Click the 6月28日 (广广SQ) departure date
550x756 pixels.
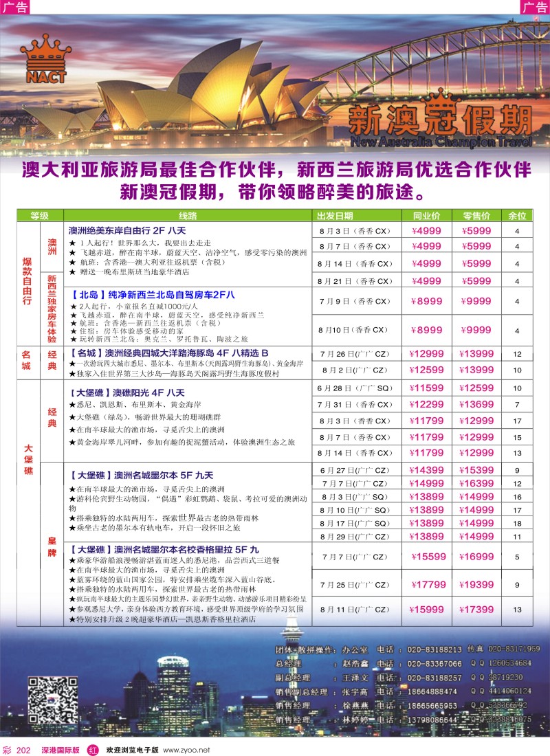coord(355,388)
